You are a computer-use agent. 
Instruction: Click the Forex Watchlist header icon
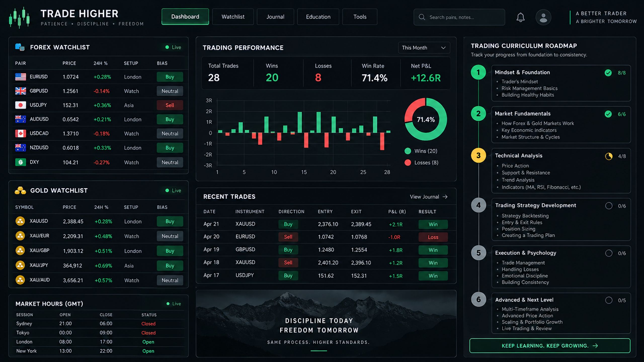pos(20,47)
